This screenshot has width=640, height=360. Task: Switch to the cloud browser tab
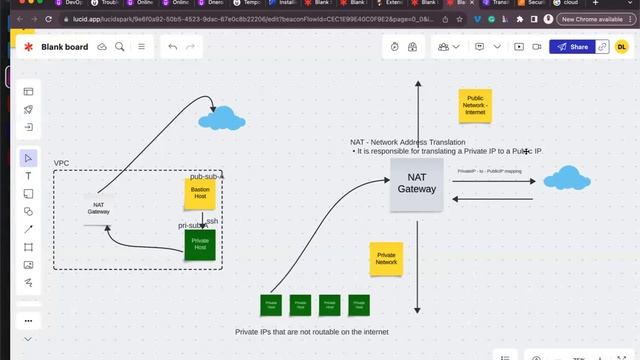(568, 2)
